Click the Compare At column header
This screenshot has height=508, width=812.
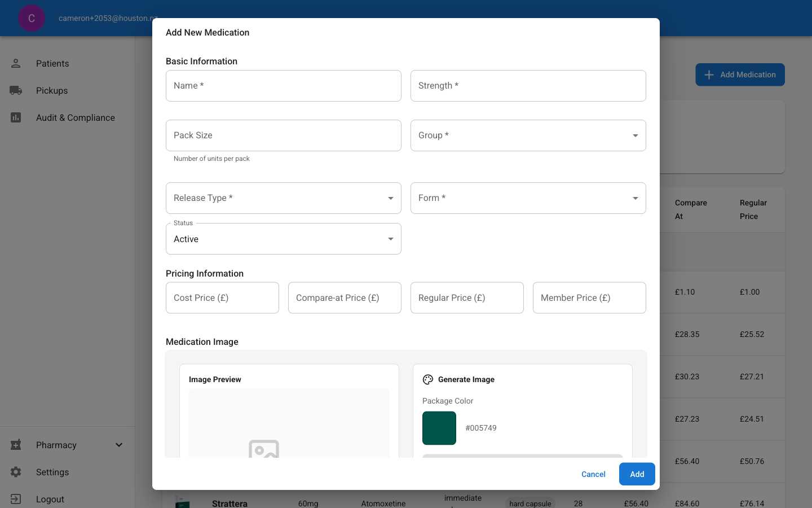tap(691, 209)
